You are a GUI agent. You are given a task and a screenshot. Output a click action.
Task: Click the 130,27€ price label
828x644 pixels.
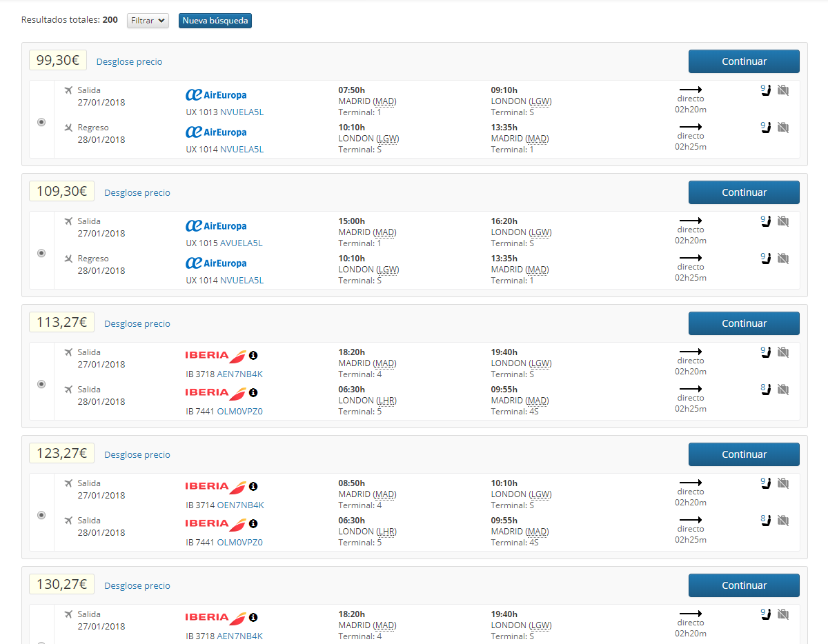click(x=61, y=584)
